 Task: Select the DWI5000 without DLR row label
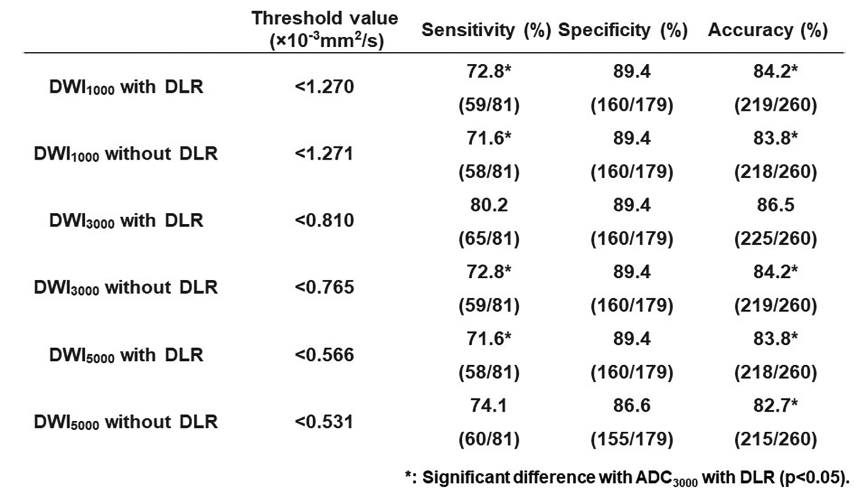[x=126, y=422]
